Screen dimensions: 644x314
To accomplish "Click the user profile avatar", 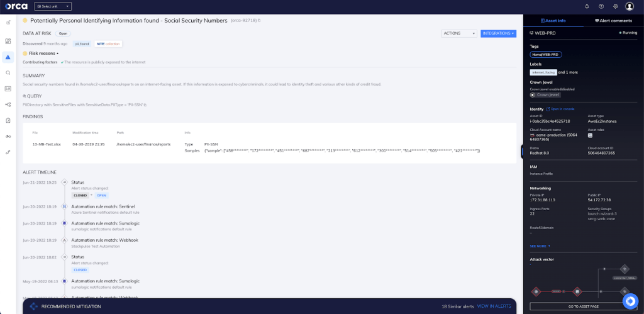I will [631, 6].
